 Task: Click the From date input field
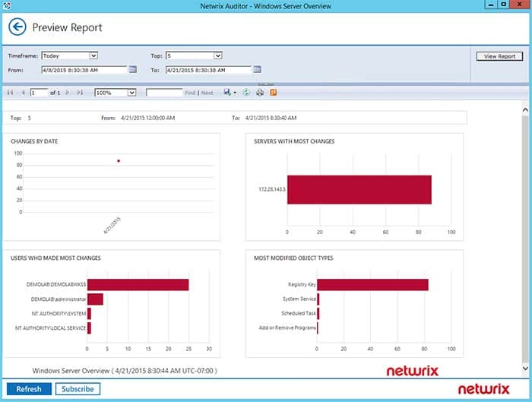pos(84,70)
